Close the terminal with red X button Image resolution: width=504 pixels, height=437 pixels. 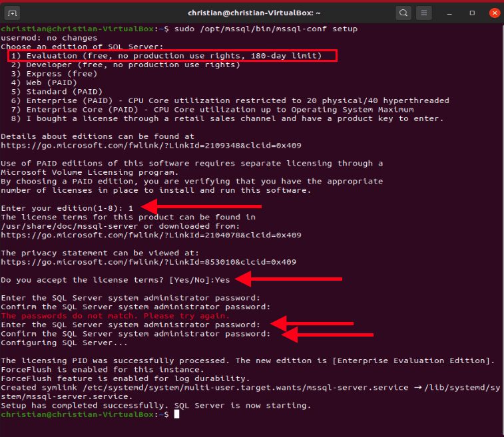click(x=495, y=13)
